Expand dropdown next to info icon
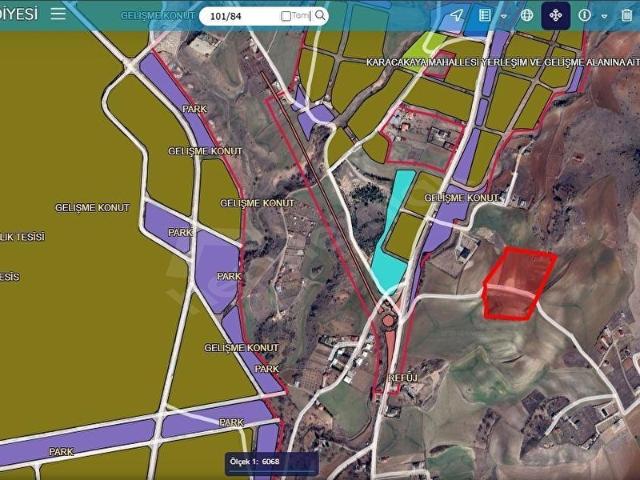Screen dimensions: 640x480 tap(604, 16)
